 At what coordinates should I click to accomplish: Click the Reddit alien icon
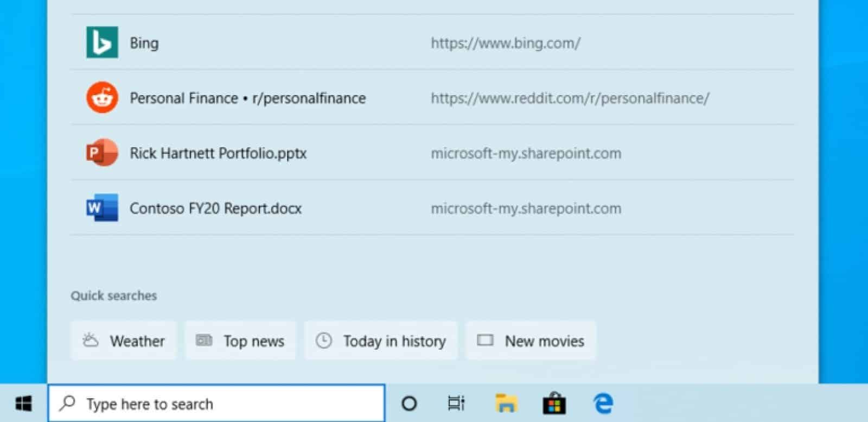[x=102, y=98]
